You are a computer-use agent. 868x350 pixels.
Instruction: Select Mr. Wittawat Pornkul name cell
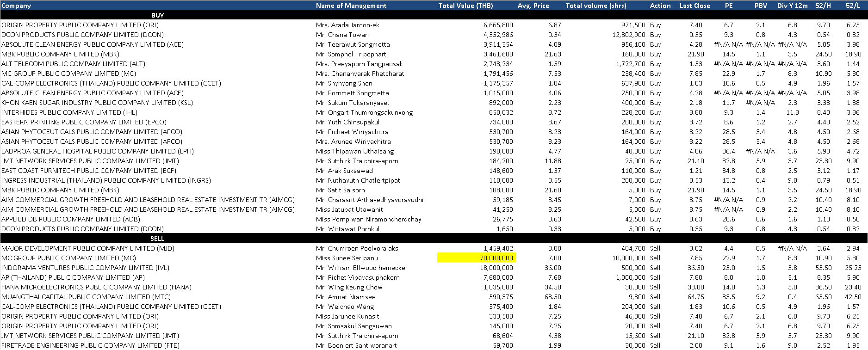pos(347,229)
